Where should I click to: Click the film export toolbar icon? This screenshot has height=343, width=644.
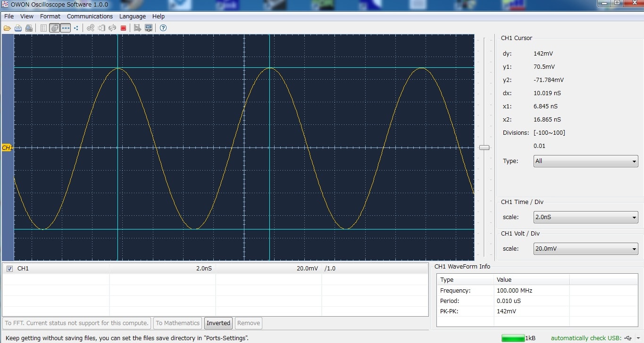click(x=137, y=28)
